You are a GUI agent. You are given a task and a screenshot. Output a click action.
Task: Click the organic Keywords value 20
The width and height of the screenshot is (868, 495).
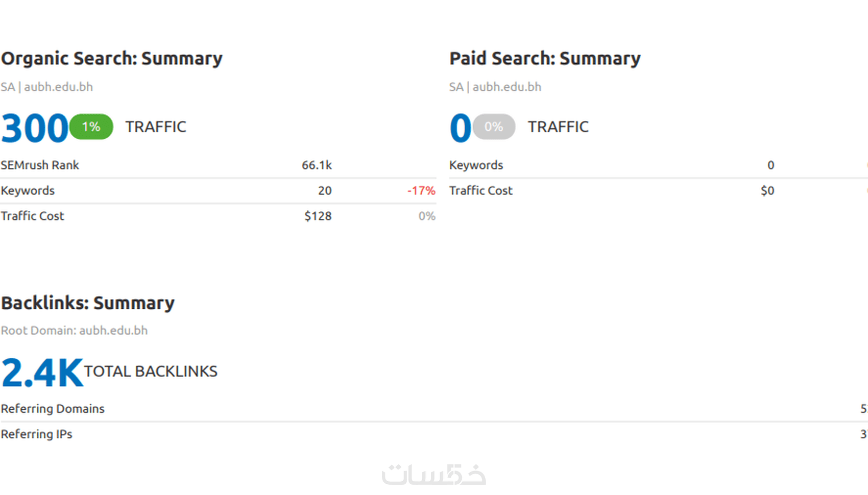[325, 191]
